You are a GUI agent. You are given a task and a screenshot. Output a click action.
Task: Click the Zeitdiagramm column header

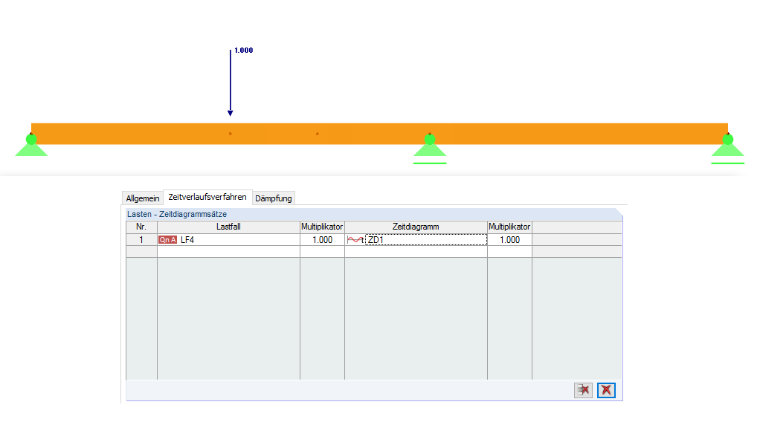416,227
